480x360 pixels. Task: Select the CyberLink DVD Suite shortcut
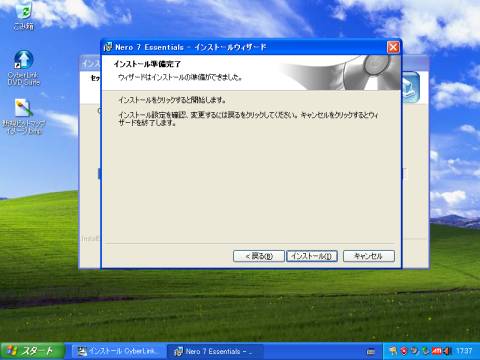click(x=24, y=68)
